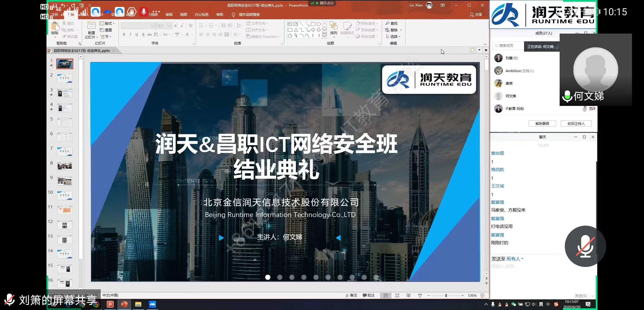644x310 pixels.
Task: Open the Arrange (排列) tool
Action: (x=333, y=27)
